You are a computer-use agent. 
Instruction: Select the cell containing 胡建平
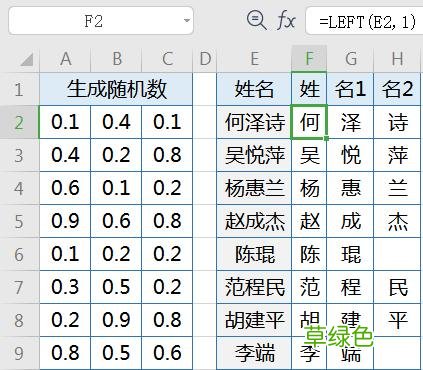click(x=254, y=320)
